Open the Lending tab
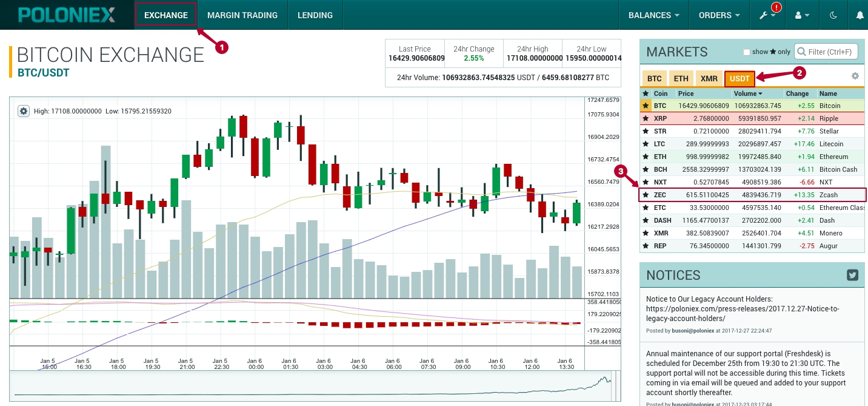The height and width of the screenshot is (406, 868). [x=315, y=15]
